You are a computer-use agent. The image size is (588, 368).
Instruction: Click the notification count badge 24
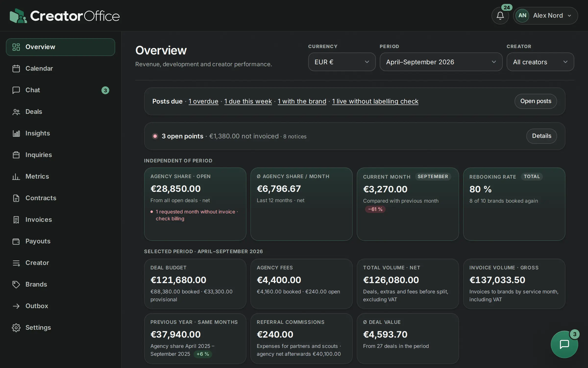pyautogui.click(x=507, y=7)
